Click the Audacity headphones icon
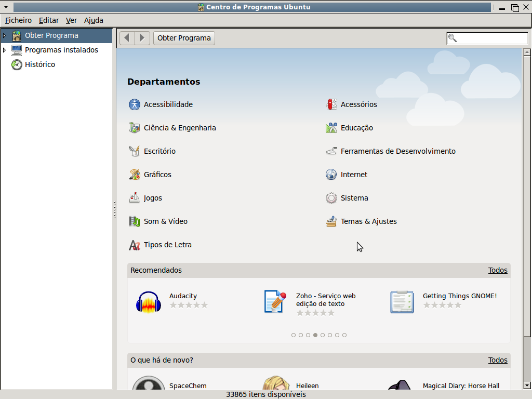532x399 pixels. (149, 302)
